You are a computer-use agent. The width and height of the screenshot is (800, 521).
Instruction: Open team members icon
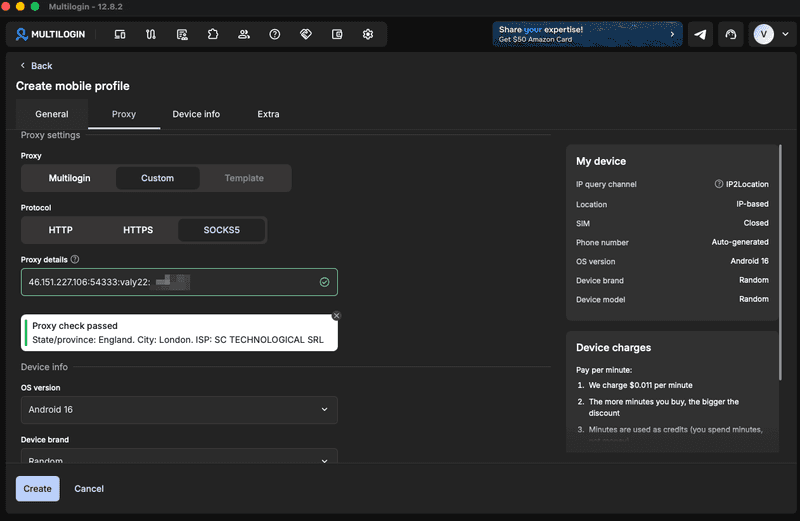244,34
